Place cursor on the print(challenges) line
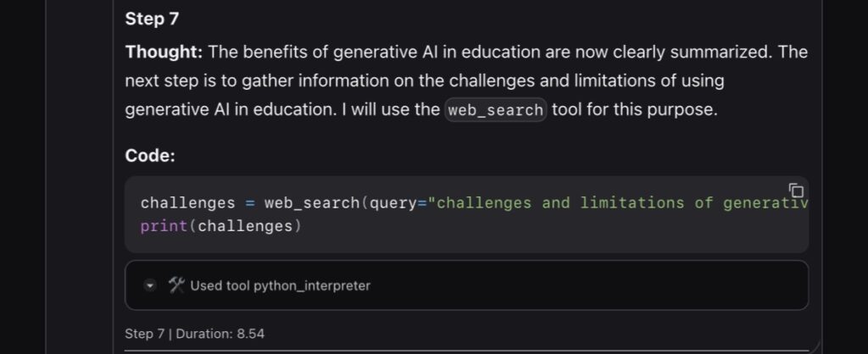 tap(220, 227)
